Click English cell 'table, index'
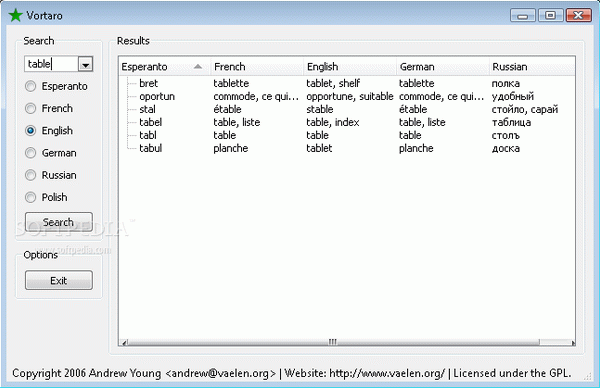This screenshot has width=600, height=388. pos(333,122)
